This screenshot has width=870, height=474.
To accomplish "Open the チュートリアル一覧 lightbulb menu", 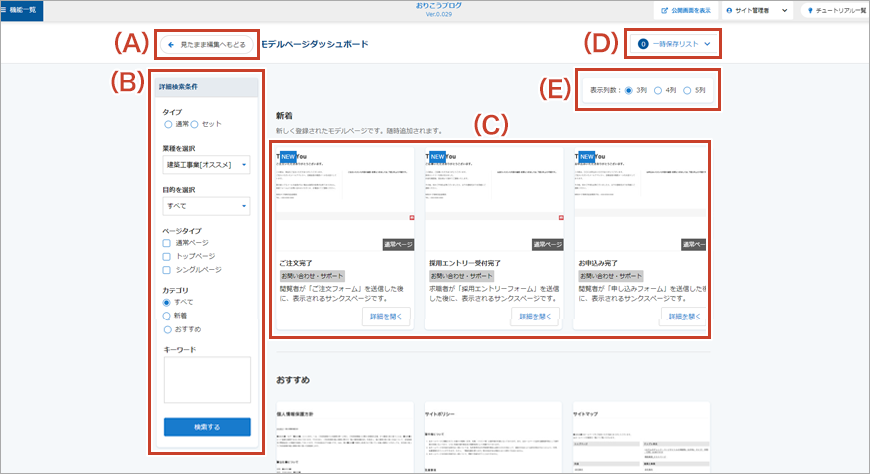I will 834,10.
